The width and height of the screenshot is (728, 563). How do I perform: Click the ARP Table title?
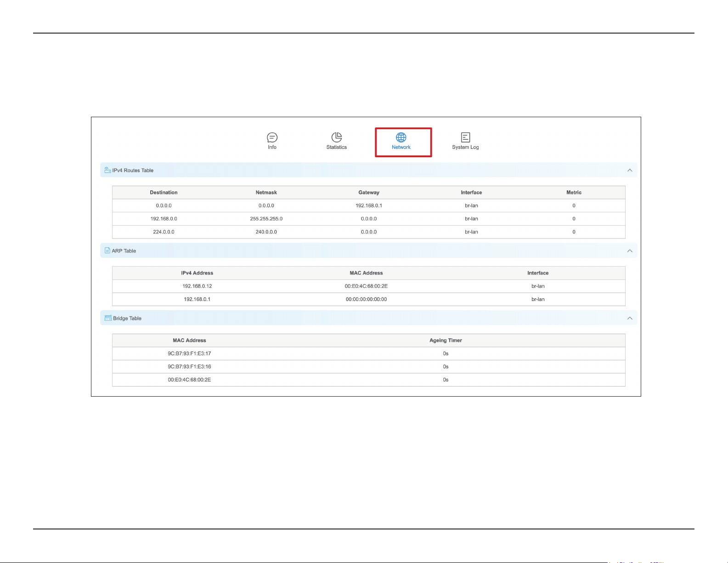(124, 251)
